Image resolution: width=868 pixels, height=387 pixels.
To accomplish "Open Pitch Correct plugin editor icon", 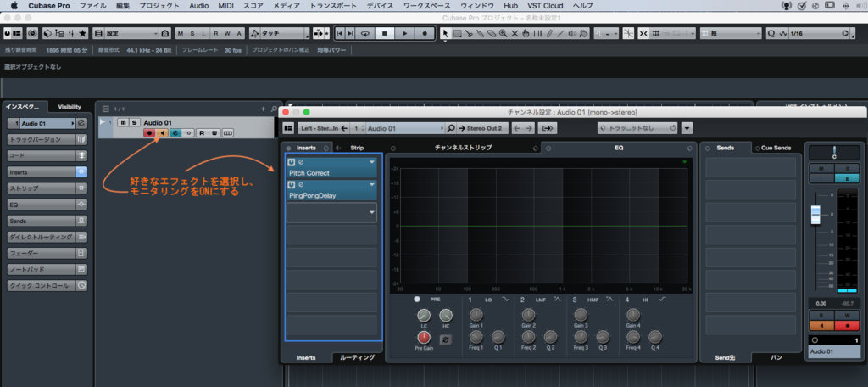I will coord(301,162).
